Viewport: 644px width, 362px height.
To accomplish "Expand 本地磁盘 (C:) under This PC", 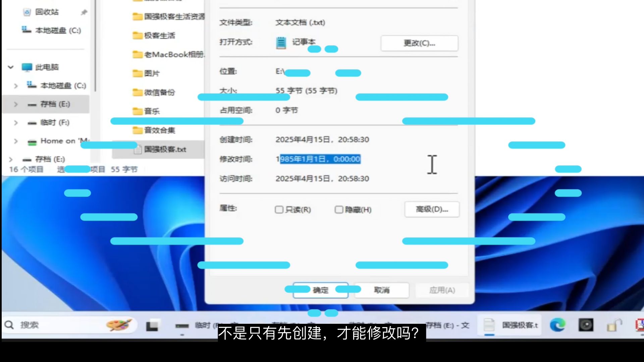I will coord(15,86).
